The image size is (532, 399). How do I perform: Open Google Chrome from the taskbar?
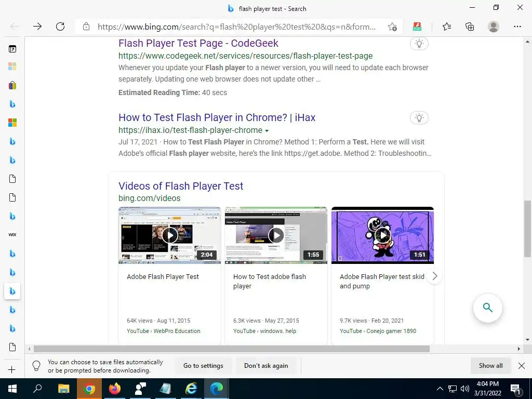pyautogui.click(x=89, y=389)
